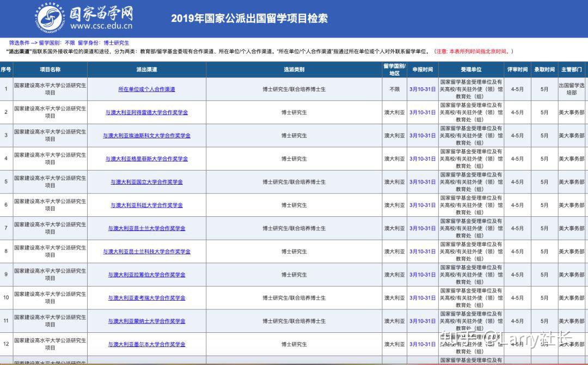
Task: Open the 与澳大利亚拉筹伯大学合作奖学金 link
Action: point(146,275)
